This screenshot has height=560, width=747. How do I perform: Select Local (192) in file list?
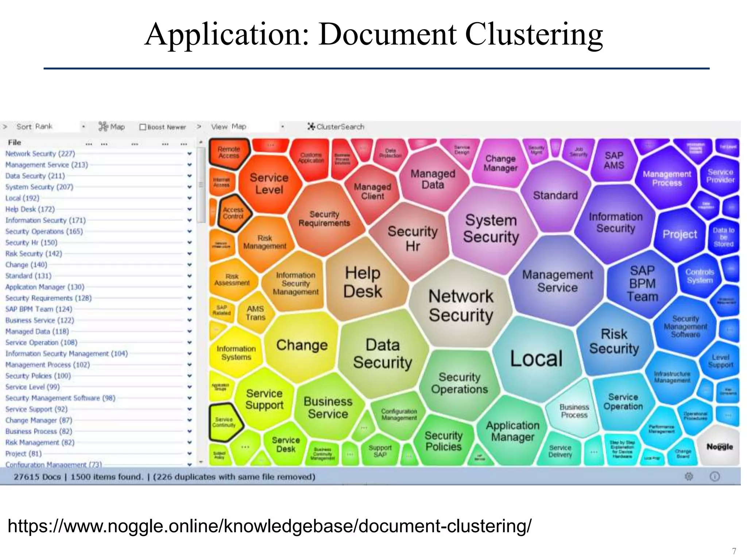22,198
